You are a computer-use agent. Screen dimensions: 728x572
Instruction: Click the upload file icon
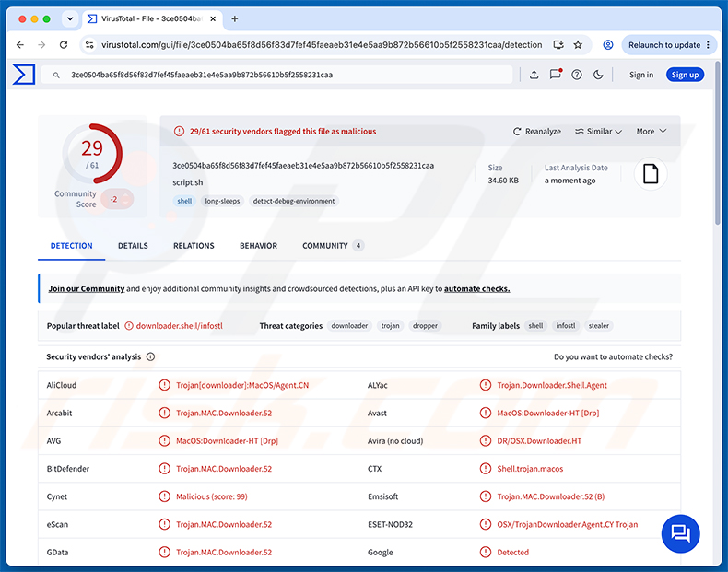(x=534, y=75)
